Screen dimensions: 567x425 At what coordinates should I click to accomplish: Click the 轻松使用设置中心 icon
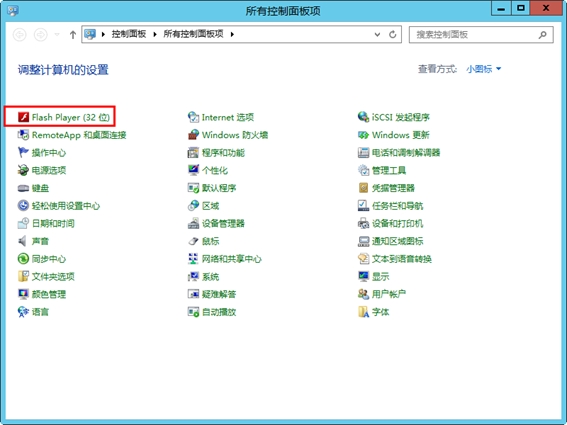click(24, 206)
